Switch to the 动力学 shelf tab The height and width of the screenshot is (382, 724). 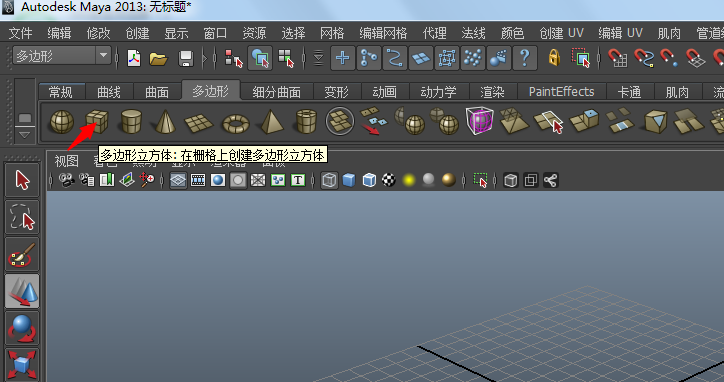(x=438, y=92)
